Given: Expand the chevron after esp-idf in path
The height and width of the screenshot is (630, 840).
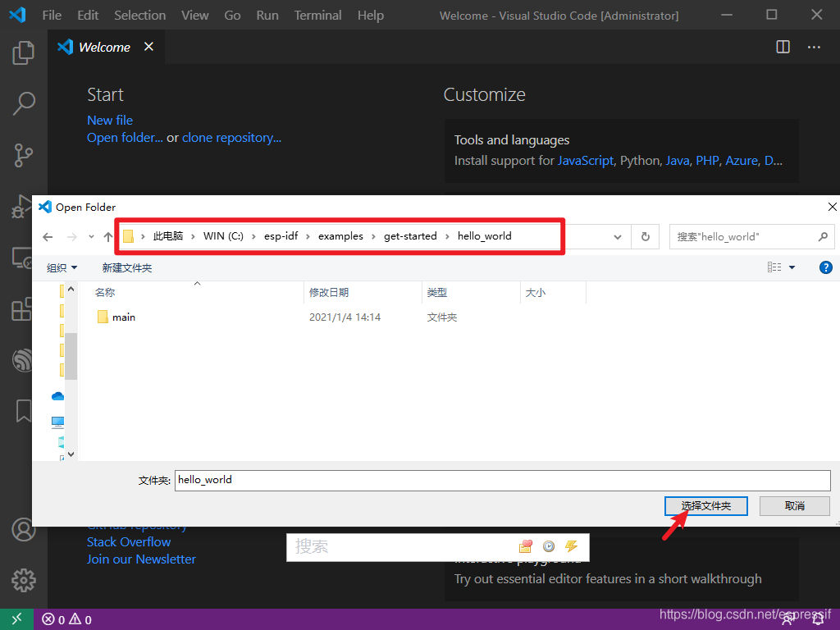Looking at the screenshot, I should pos(308,236).
